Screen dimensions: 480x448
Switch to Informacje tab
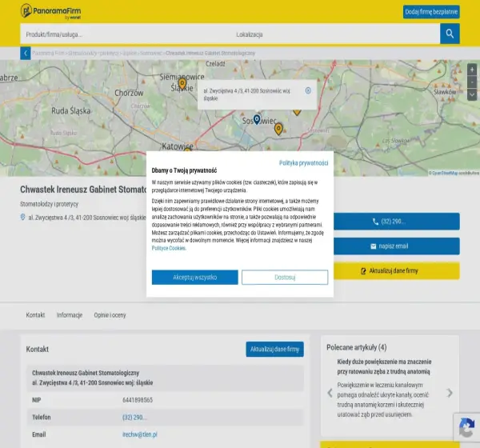click(70, 314)
